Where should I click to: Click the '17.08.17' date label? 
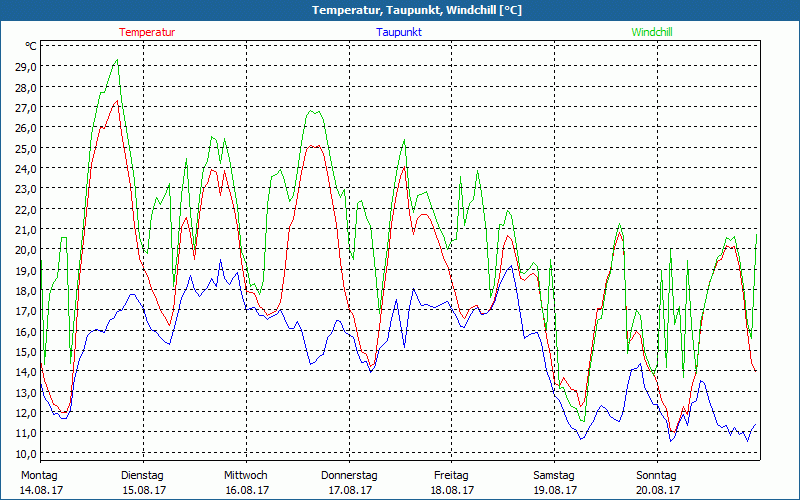[x=350, y=490]
